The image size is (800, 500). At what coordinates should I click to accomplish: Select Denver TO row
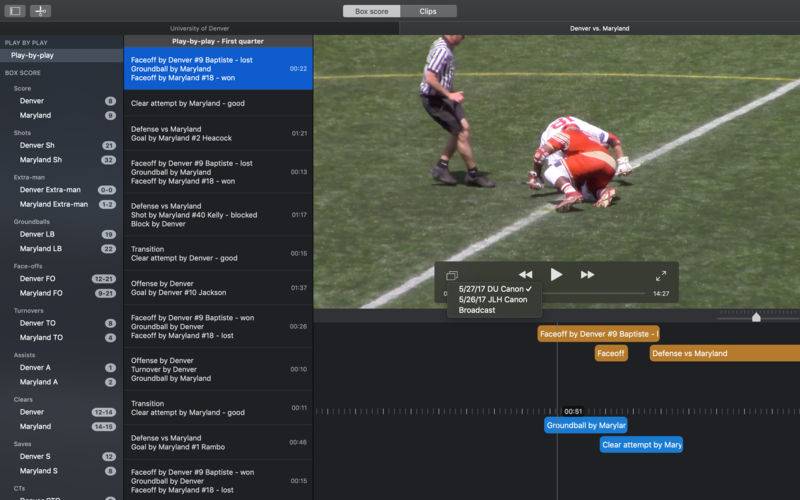61,323
